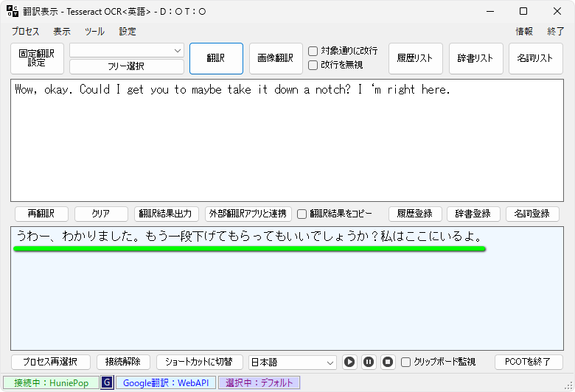The image size is (575, 392).
Task: Click the stop button icon
Action: 388,363
